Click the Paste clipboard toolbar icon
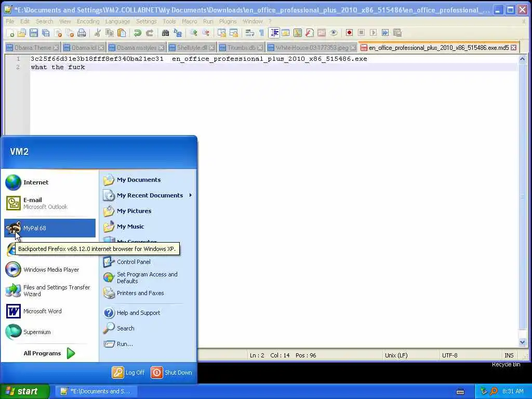Viewport: 532px width, 399px height. click(x=121, y=33)
